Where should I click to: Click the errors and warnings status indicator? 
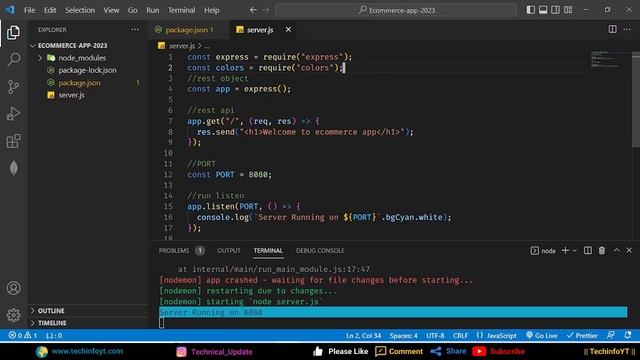coord(23,336)
